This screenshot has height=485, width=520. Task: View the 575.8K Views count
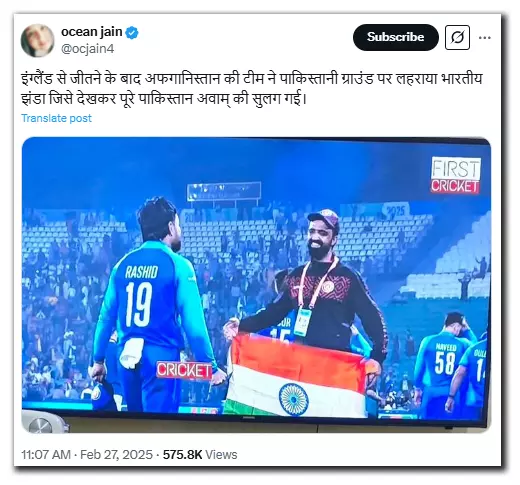(x=200, y=455)
